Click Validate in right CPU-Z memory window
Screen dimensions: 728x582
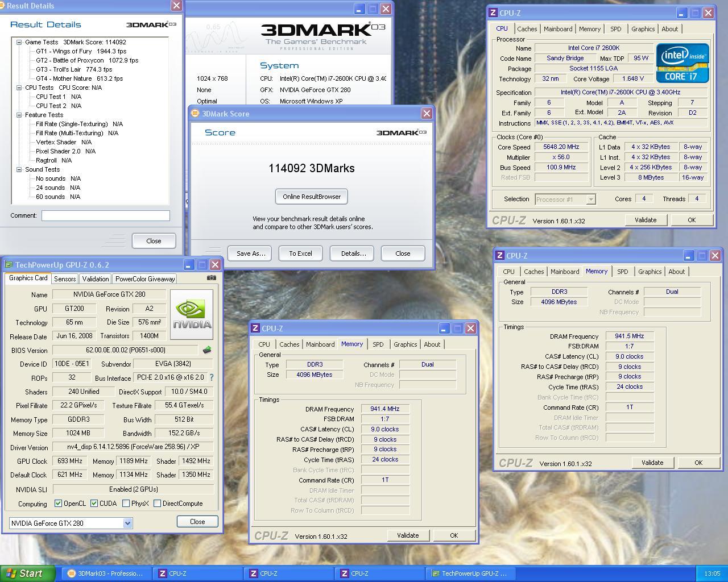(652, 463)
